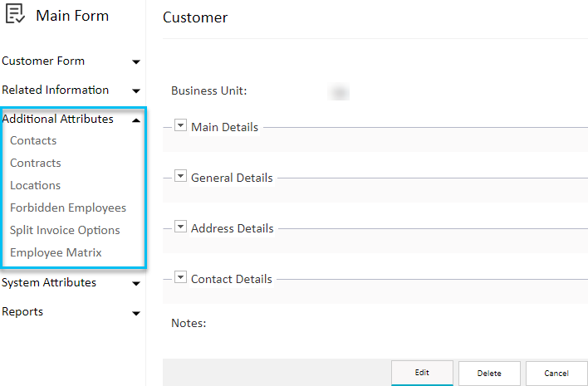Screen dimensions: 588x386
Task: Click the Related Information menu label
Action: point(56,90)
